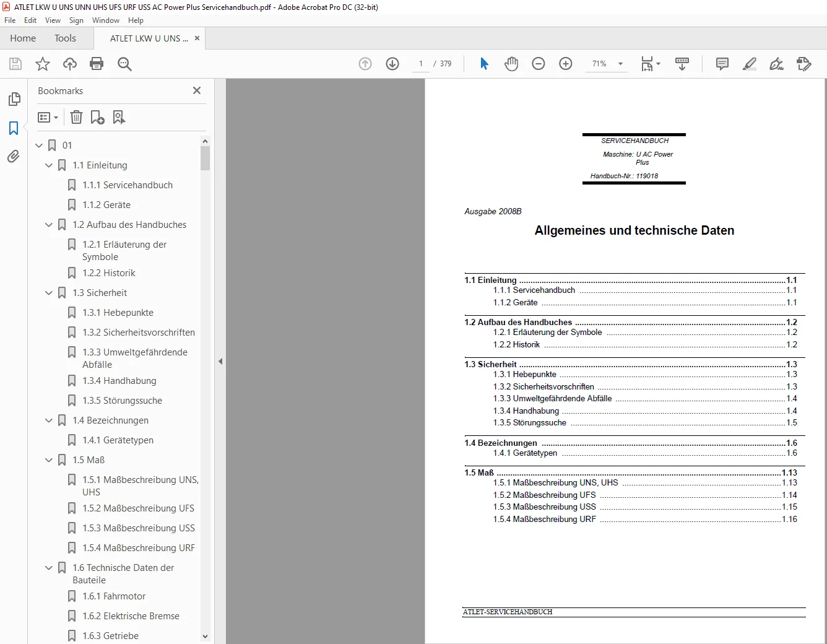Click the 1.2.1 Erläuterung der Symbole contents link

click(x=645, y=333)
